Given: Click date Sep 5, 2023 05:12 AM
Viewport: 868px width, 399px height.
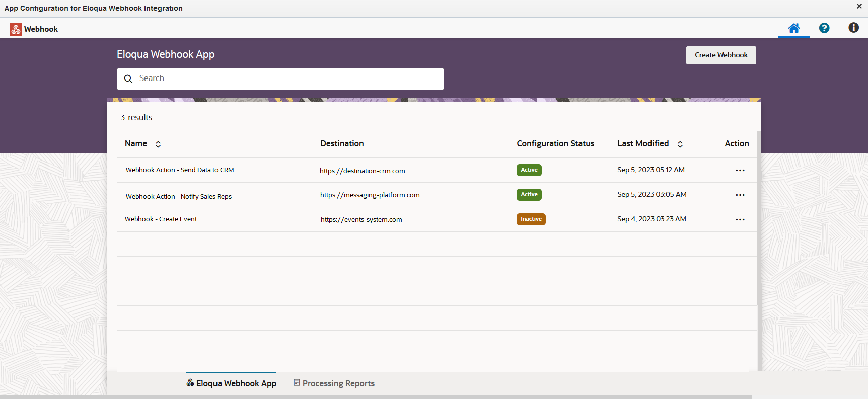Looking at the screenshot, I should click(651, 170).
